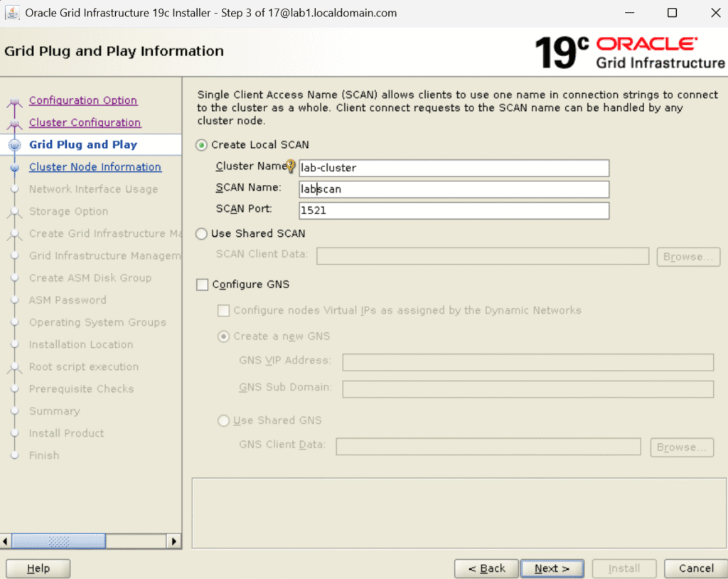Cancel the Grid Infrastructure installation
The width and height of the screenshot is (728, 579).
(696, 568)
